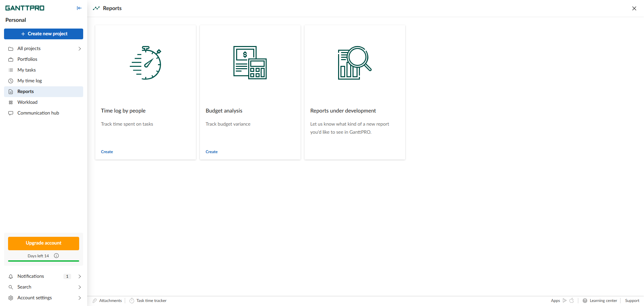
Task: Open Communication hub in the sidebar
Action: click(38, 113)
